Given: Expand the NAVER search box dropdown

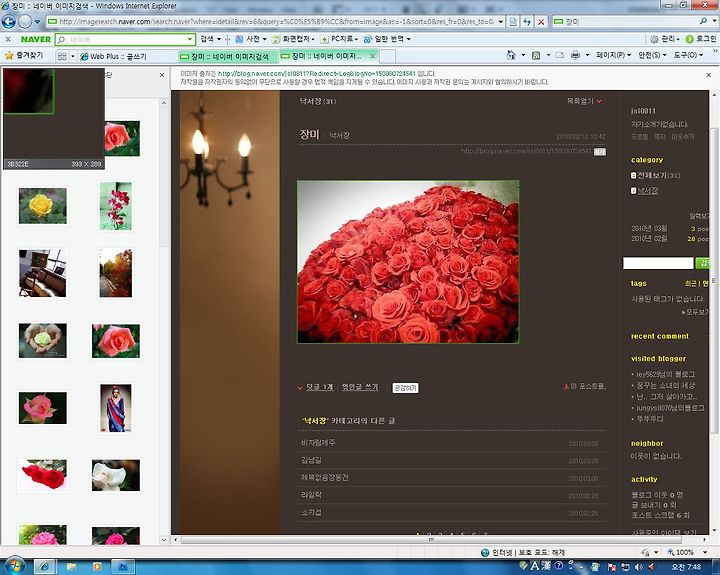Looking at the screenshot, I should 190,39.
